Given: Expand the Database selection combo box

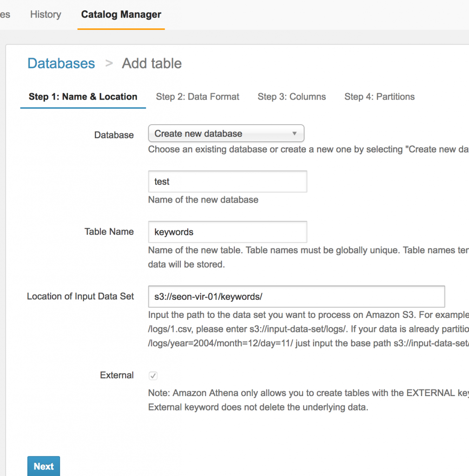Looking at the screenshot, I should coord(225,133).
